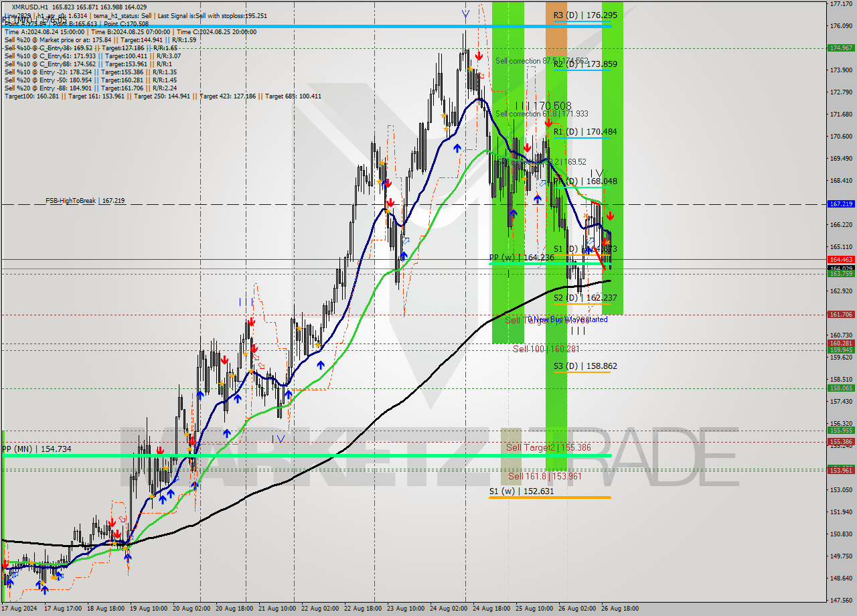Click the red 153.961 price axis tag

pyautogui.click(x=840, y=470)
